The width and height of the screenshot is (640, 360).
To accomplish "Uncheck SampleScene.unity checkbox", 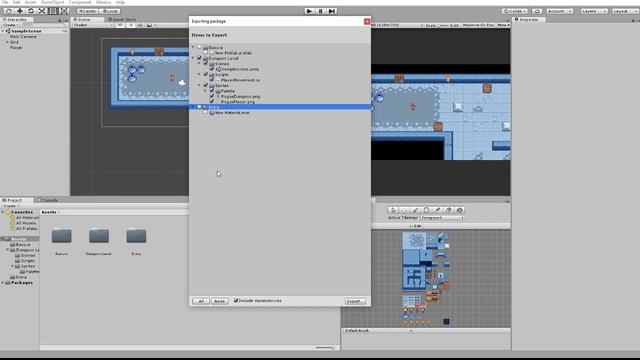I will [x=212, y=69].
